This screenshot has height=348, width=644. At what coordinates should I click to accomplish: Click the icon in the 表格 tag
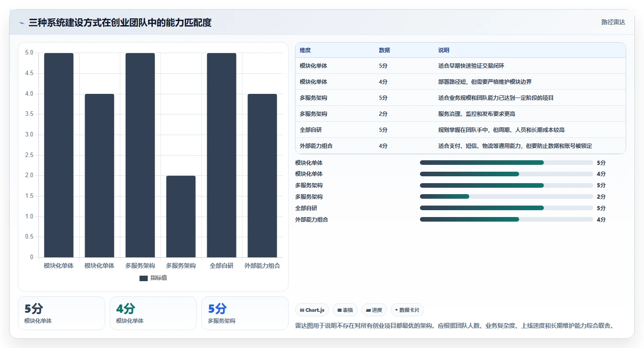point(339,310)
